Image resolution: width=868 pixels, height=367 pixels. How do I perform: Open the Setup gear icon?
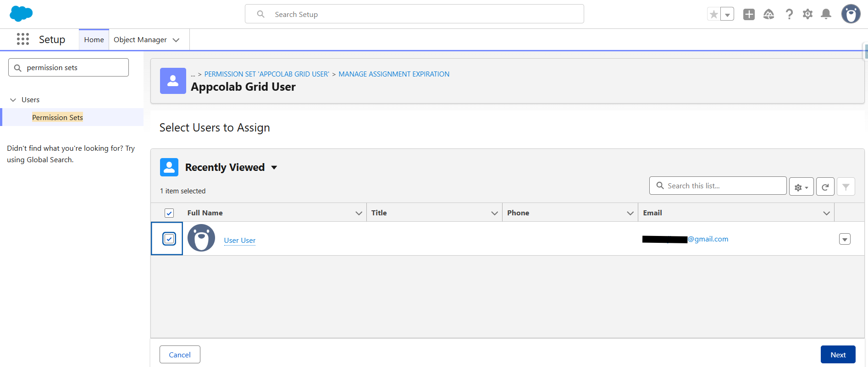pyautogui.click(x=808, y=14)
